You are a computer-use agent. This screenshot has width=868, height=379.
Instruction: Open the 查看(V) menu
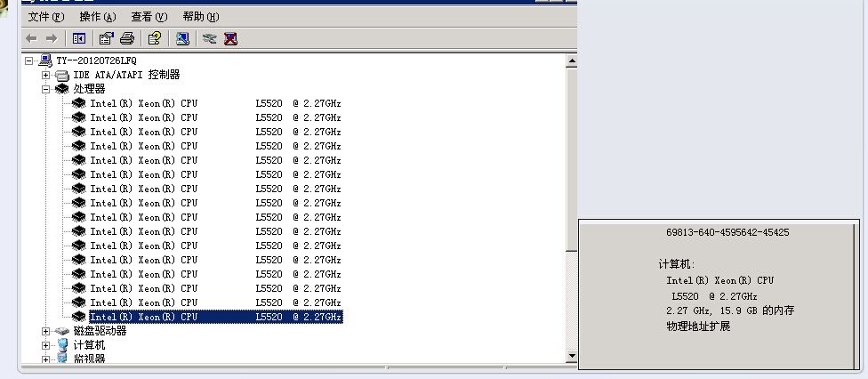coord(149,17)
